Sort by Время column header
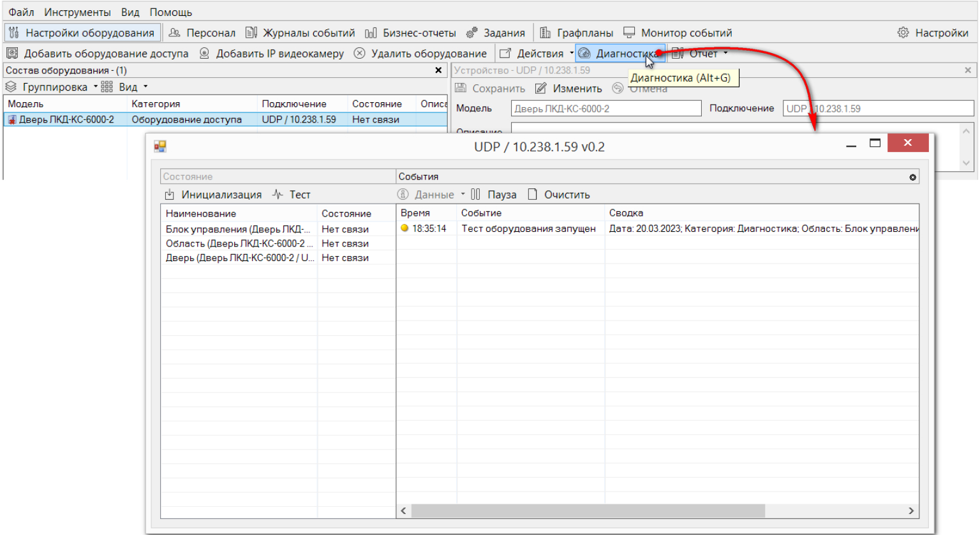Viewport: 980px width, 535px height. (x=426, y=213)
